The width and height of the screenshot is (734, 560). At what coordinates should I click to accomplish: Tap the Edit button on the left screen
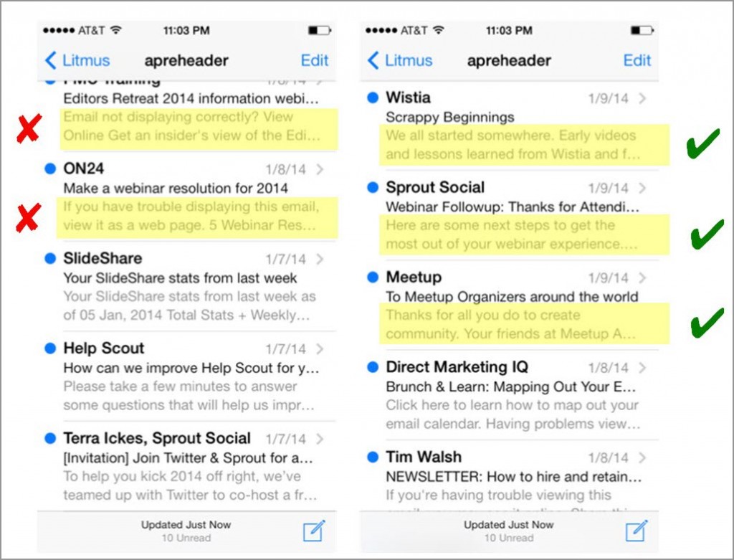point(315,61)
